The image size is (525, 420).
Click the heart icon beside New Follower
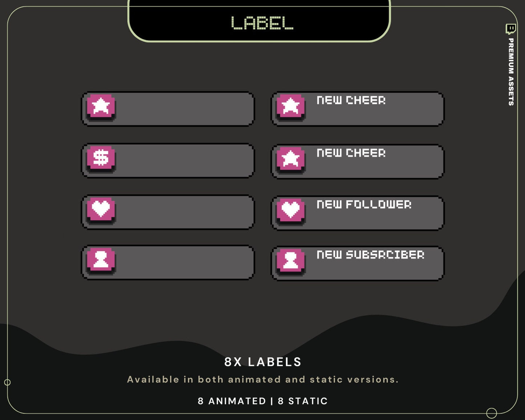(x=291, y=210)
